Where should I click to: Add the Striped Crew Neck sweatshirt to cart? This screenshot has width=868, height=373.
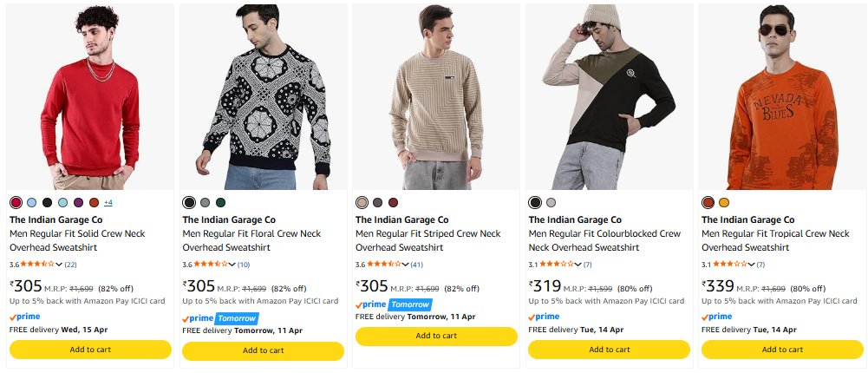[436, 337]
